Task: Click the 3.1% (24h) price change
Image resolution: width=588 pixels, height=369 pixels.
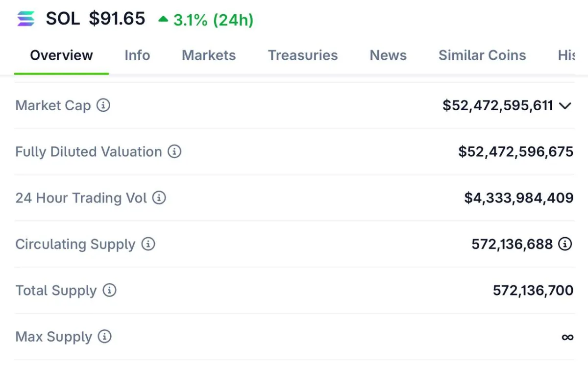Action: point(206,20)
